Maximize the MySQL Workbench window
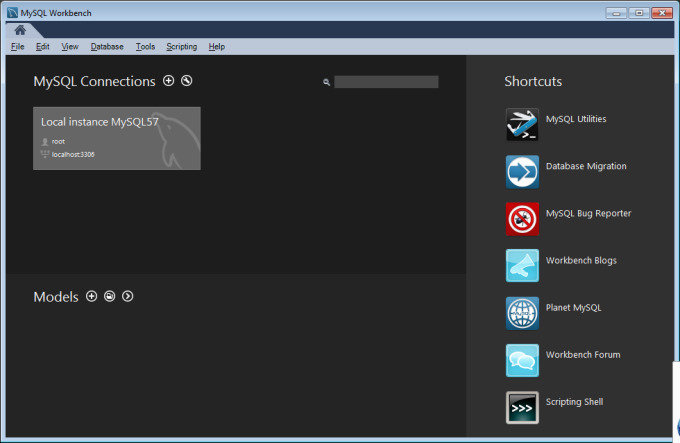The image size is (680, 443). coord(639,13)
